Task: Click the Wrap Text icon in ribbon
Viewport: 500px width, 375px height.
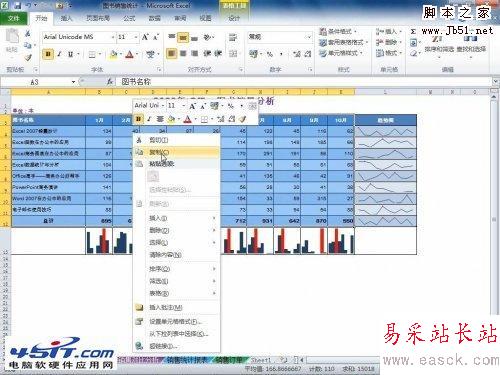Action: pyautogui.click(x=233, y=37)
